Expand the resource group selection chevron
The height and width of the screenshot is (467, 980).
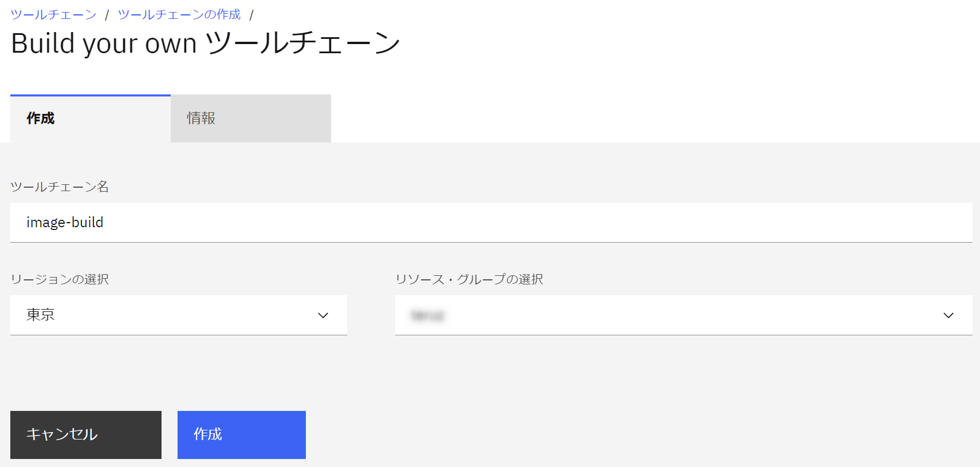(x=949, y=315)
